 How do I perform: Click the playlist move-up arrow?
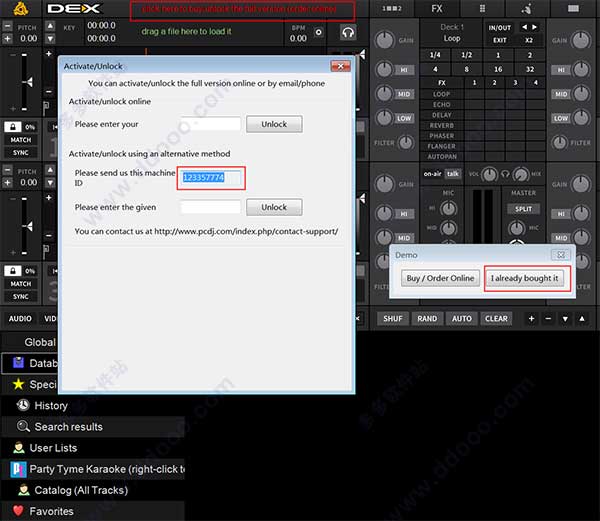[582, 318]
